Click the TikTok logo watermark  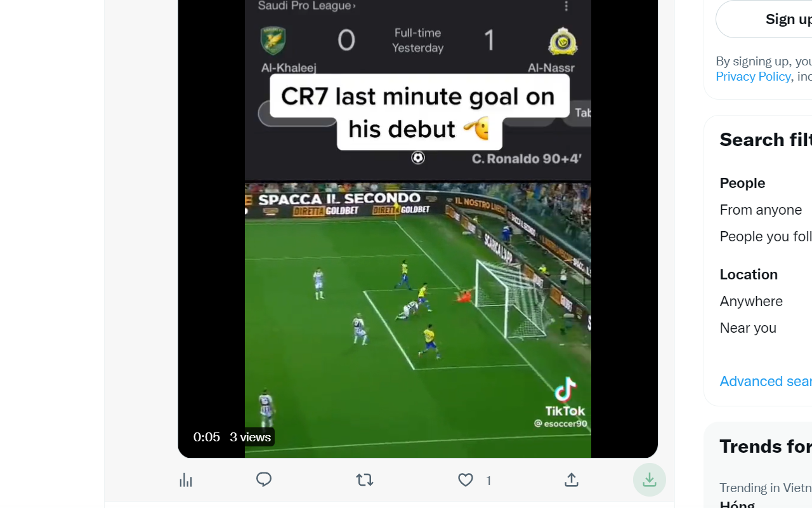point(565,398)
